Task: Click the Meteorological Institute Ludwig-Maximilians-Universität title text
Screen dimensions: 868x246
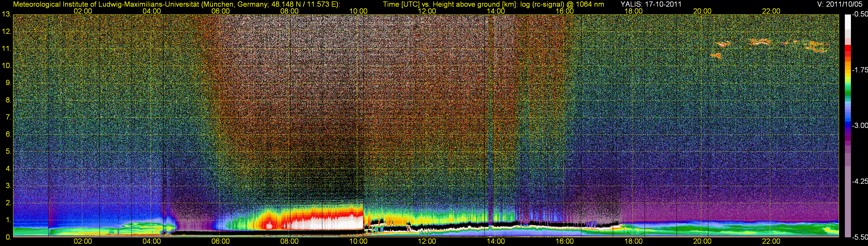Action: click(x=176, y=4)
